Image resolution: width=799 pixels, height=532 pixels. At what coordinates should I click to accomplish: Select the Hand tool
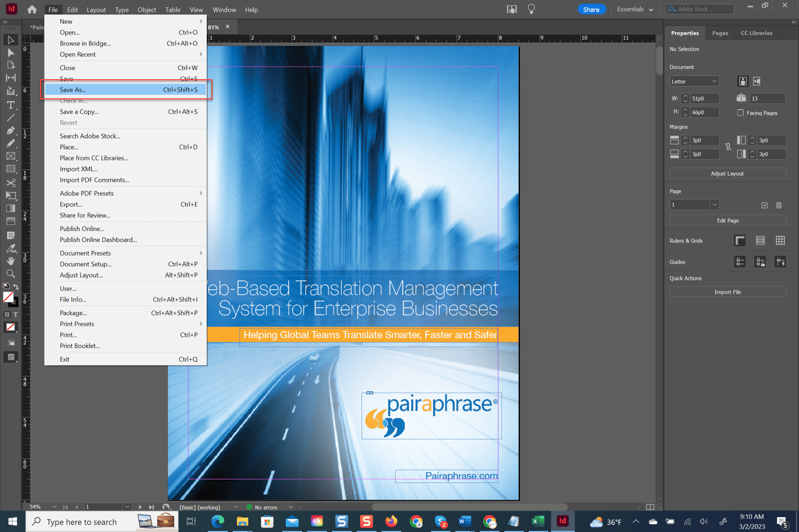coord(11,261)
